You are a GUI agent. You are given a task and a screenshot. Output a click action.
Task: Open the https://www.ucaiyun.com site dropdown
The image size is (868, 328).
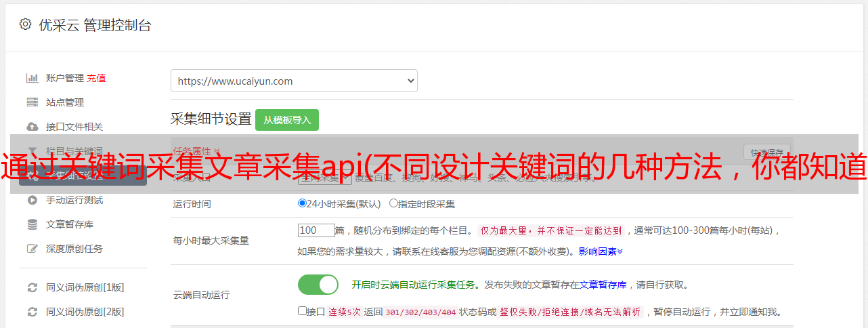(x=294, y=81)
